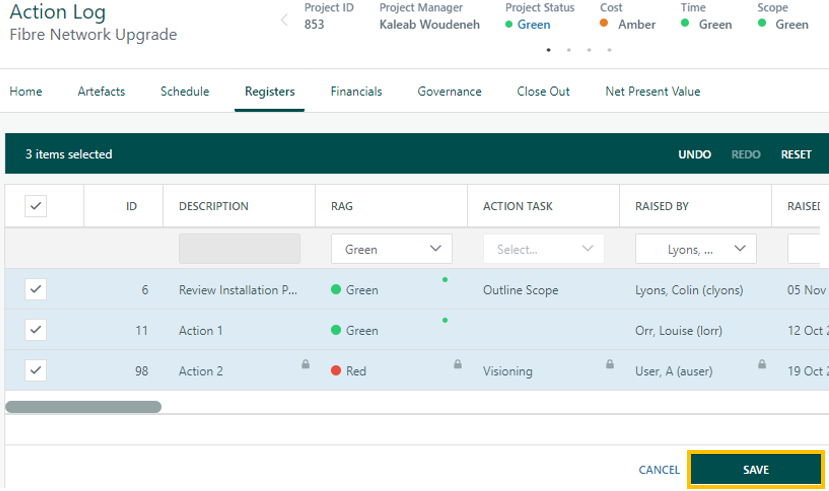Click the Project ID value 853
Image resolution: width=829 pixels, height=491 pixels.
(314, 24)
